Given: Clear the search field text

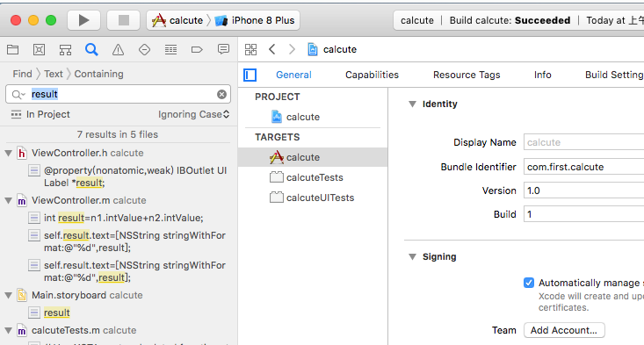Looking at the screenshot, I should (x=221, y=94).
